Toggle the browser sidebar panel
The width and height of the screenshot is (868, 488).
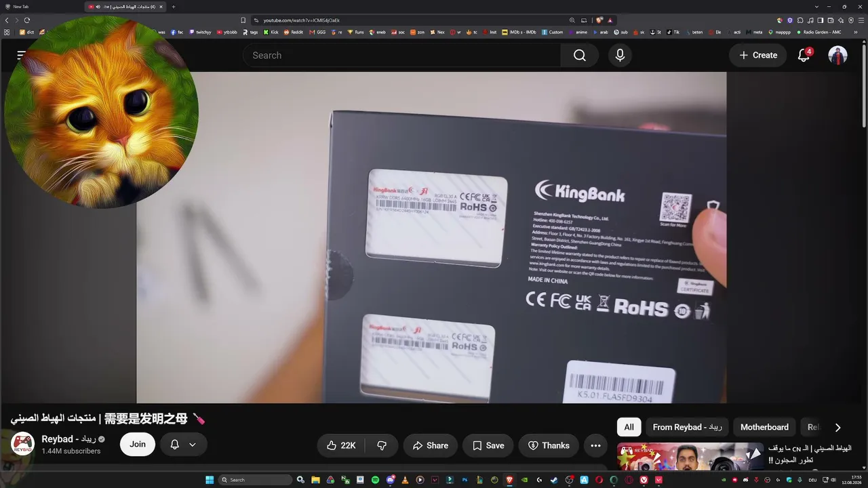(821, 20)
